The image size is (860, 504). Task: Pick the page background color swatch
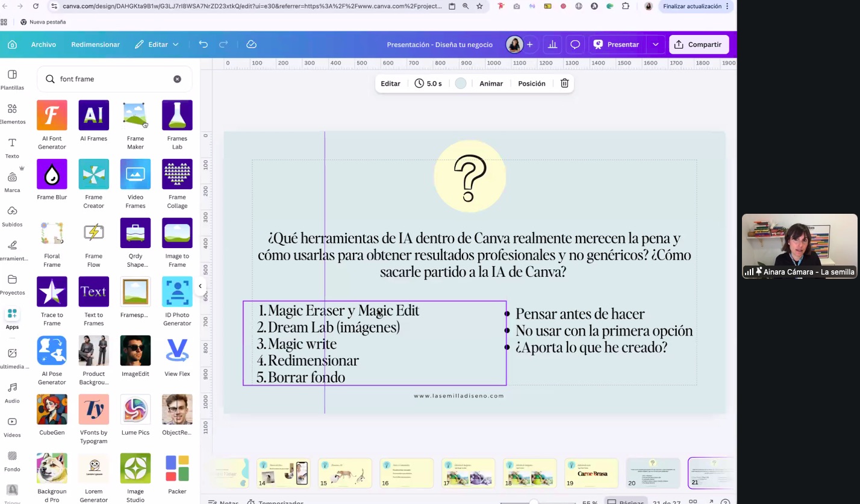pos(461,84)
